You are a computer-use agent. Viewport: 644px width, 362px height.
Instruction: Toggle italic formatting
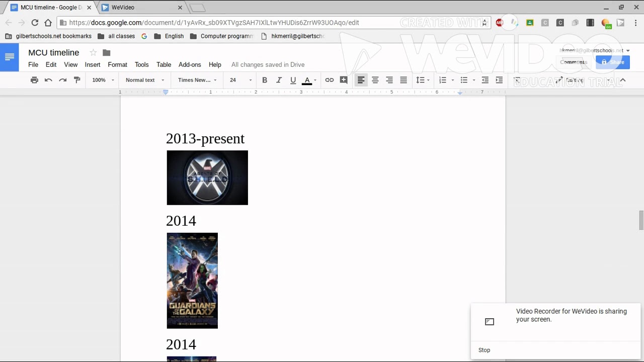point(279,80)
